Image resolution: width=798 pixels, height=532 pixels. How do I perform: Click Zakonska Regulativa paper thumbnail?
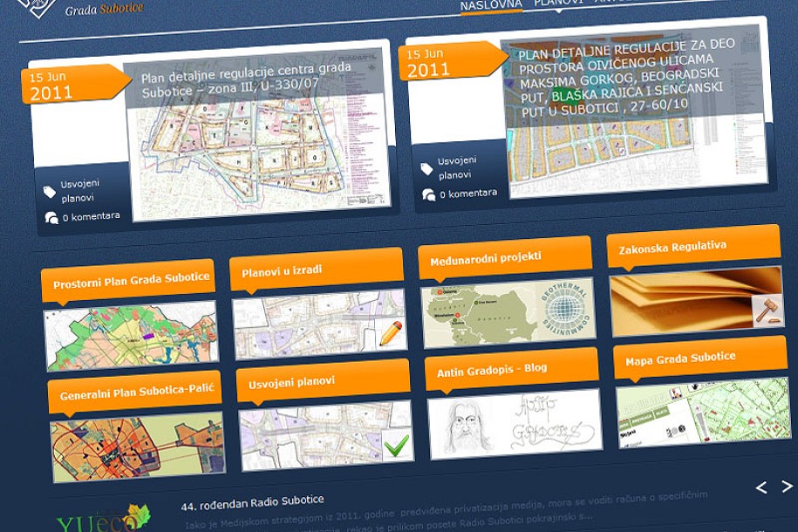(696, 302)
